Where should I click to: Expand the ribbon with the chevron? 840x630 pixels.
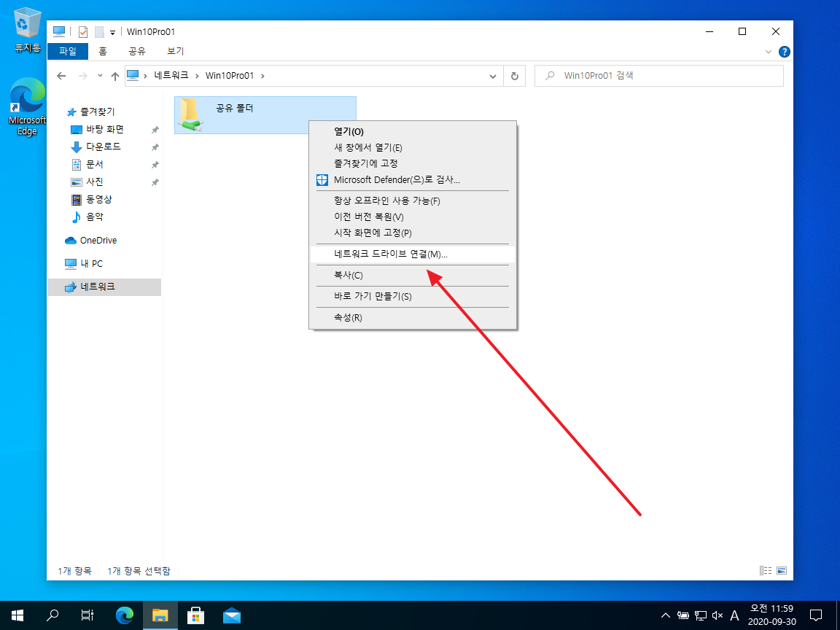pos(769,52)
